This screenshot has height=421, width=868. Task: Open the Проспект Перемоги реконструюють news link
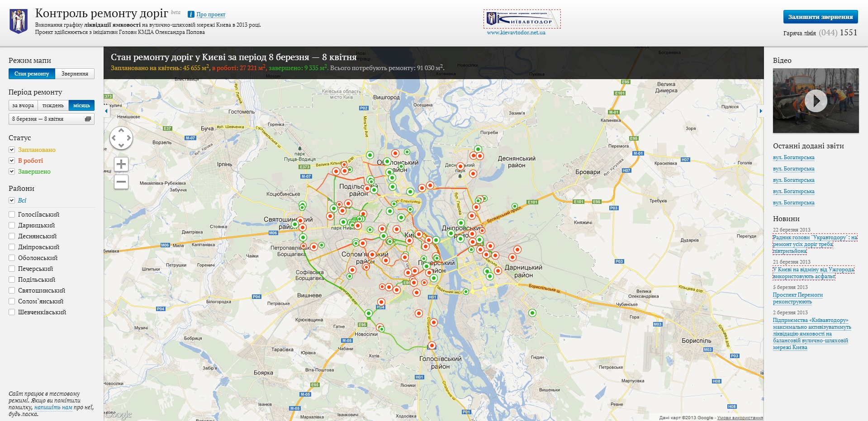pyautogui.click(x=797, y=298)
